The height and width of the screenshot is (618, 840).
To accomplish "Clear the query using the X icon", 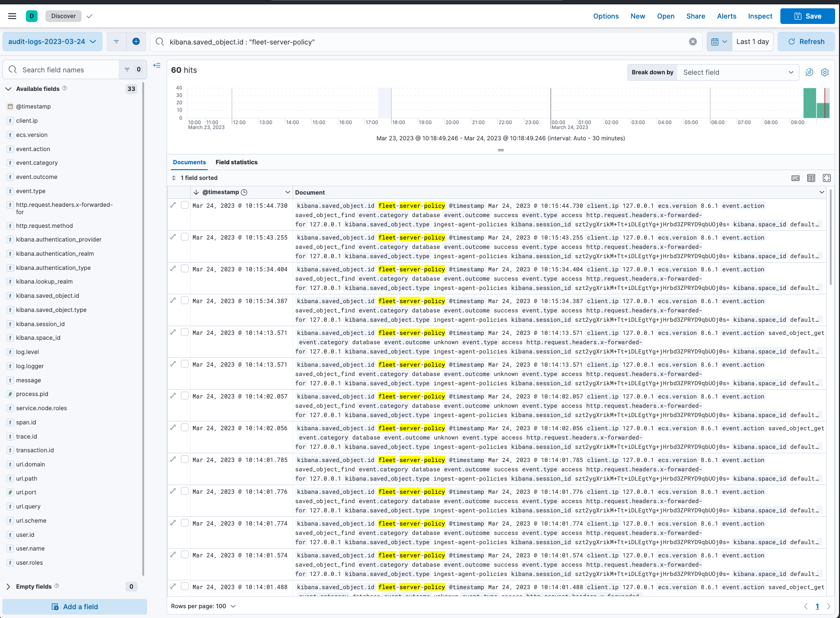I will pyautogui.click(x=693, y=42).
